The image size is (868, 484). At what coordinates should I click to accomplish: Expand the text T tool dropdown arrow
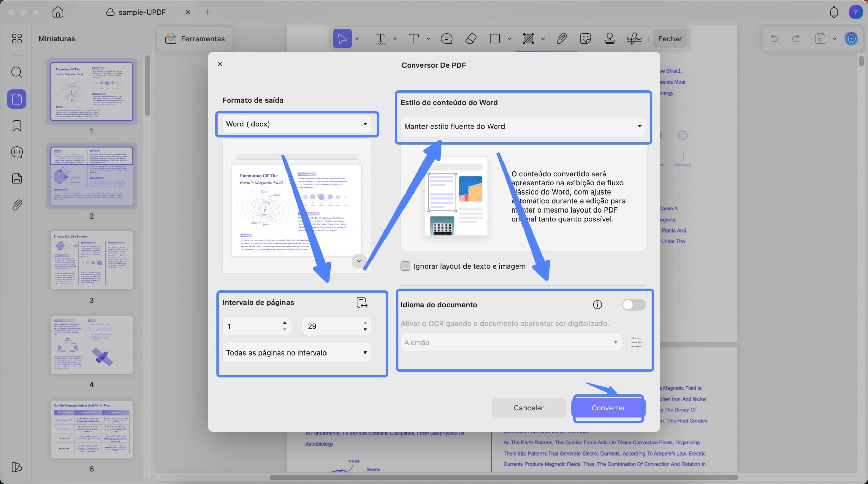click(x=428, y=39)
